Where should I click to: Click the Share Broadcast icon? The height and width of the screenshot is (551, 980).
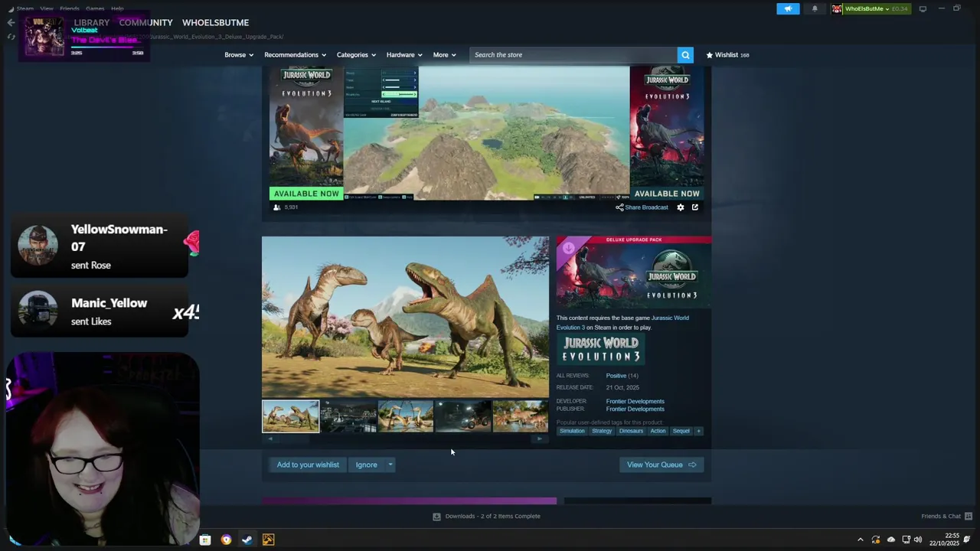[x=619, y=207]
